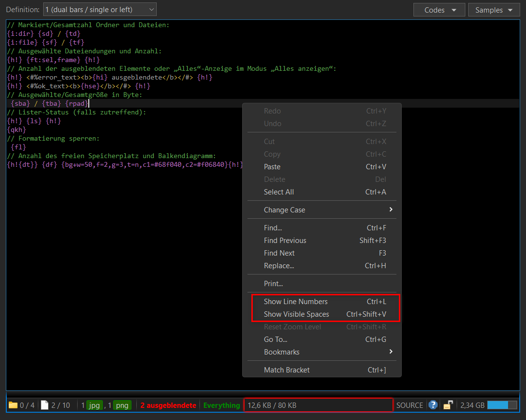Click the 2,34 GB free space text

click(472, 405)
